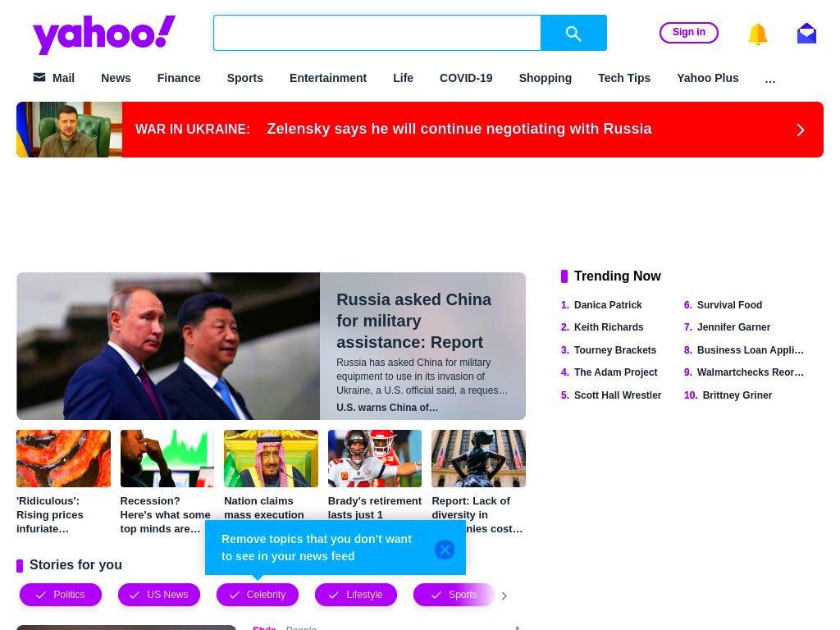
Task: Uncheck the Lifestyle topic chip
Action: point(356,595)
